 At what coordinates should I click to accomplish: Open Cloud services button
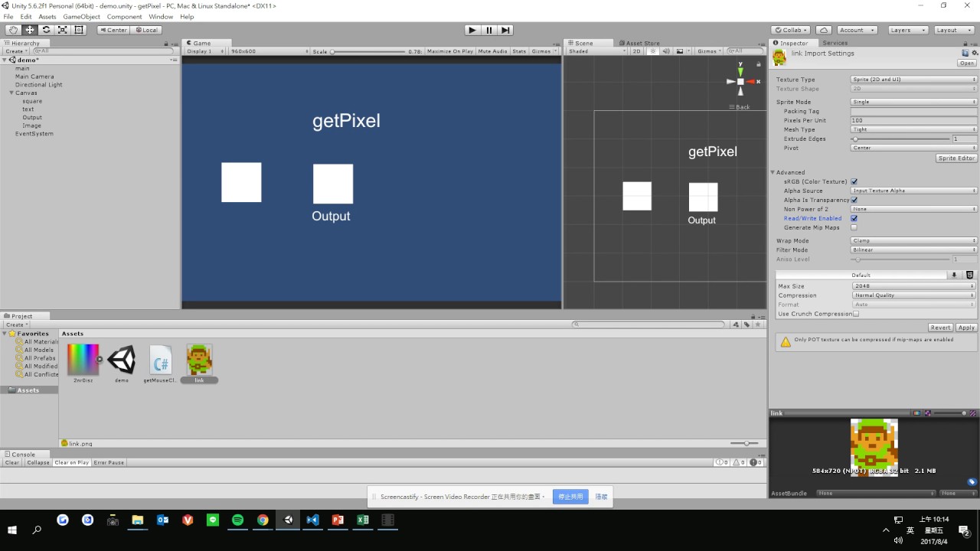[824, 30]
